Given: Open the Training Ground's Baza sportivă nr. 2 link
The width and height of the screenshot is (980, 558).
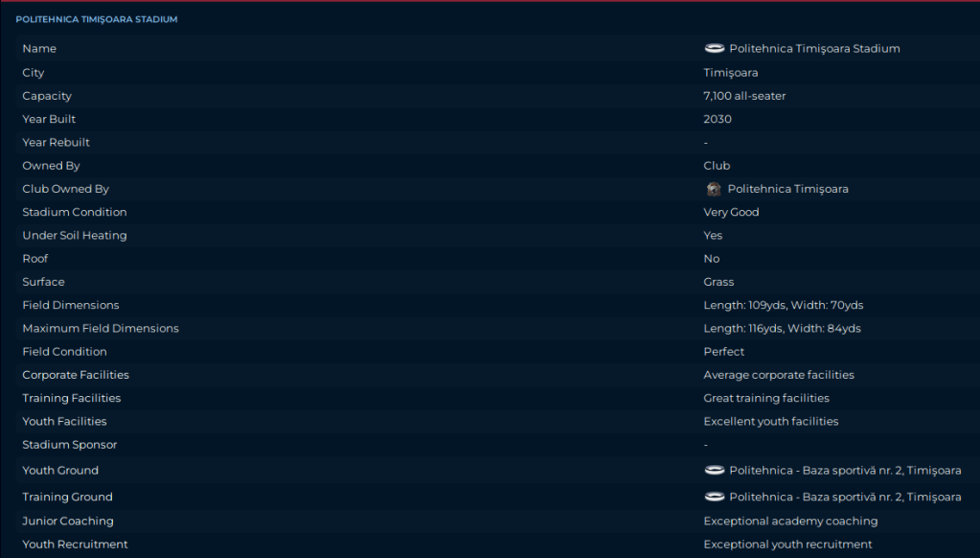Looking at the screenshot, I should 845,497.
